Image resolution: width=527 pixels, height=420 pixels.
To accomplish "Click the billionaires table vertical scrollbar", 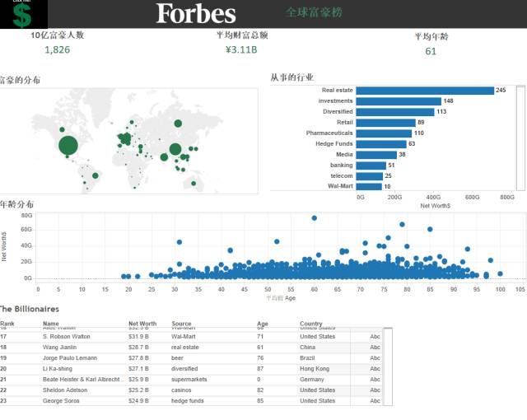I will pyautogui.click(x=388, y=365).
